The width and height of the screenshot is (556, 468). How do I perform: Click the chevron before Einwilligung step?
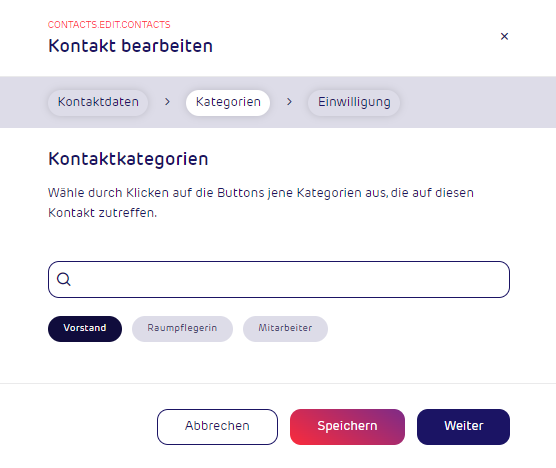(x=289, y=102)
